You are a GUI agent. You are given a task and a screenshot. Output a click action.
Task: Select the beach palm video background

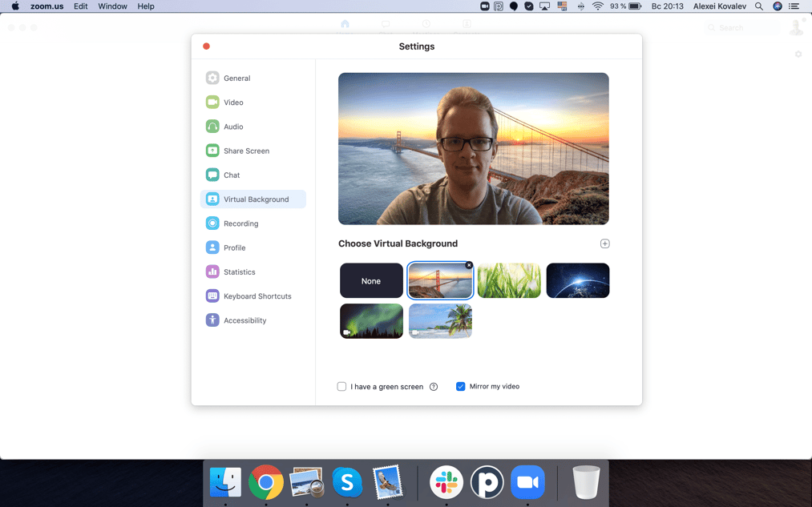440,321
